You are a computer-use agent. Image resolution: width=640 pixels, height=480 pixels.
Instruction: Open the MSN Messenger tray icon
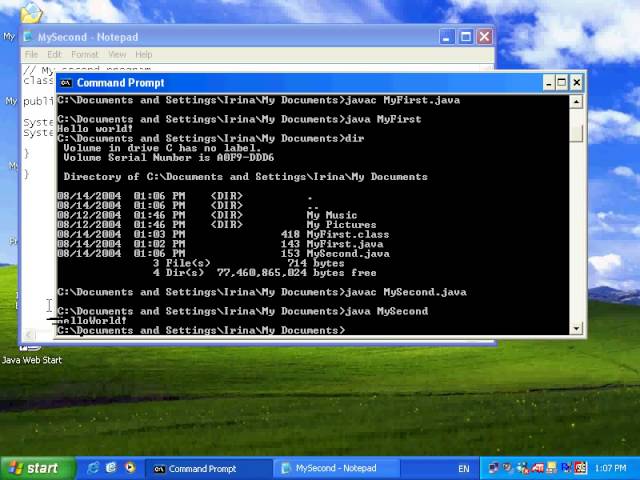click(x=524, y=468)
